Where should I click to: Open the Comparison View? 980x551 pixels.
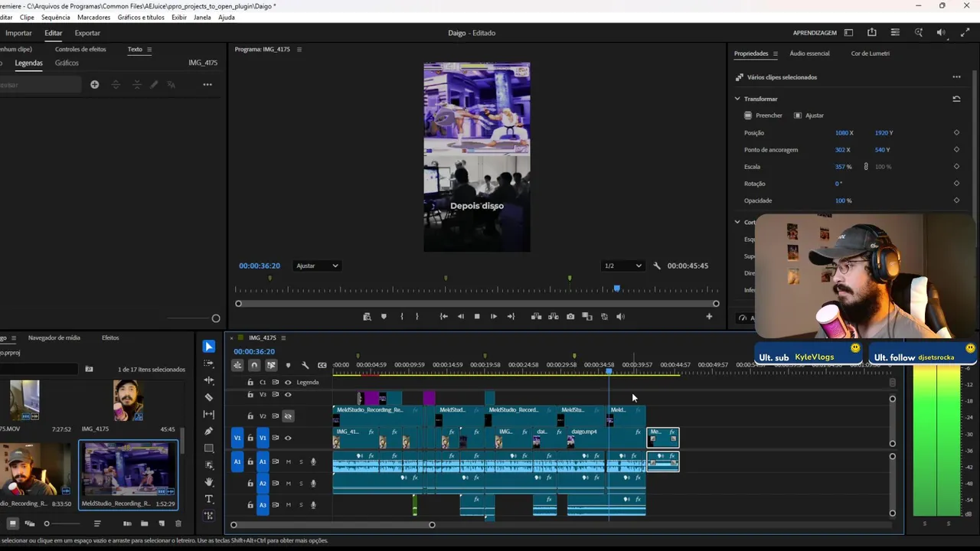pos(587,316)
